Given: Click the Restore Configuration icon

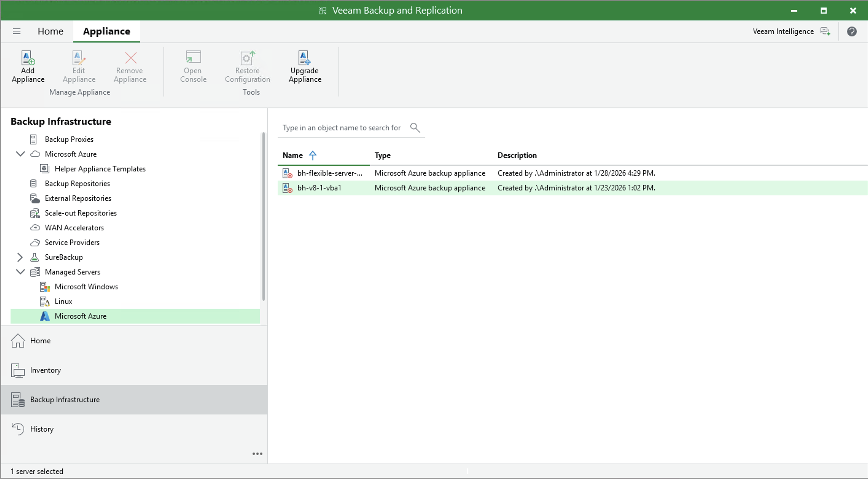Looking at the screenshot, I should (x=248, y=58).
